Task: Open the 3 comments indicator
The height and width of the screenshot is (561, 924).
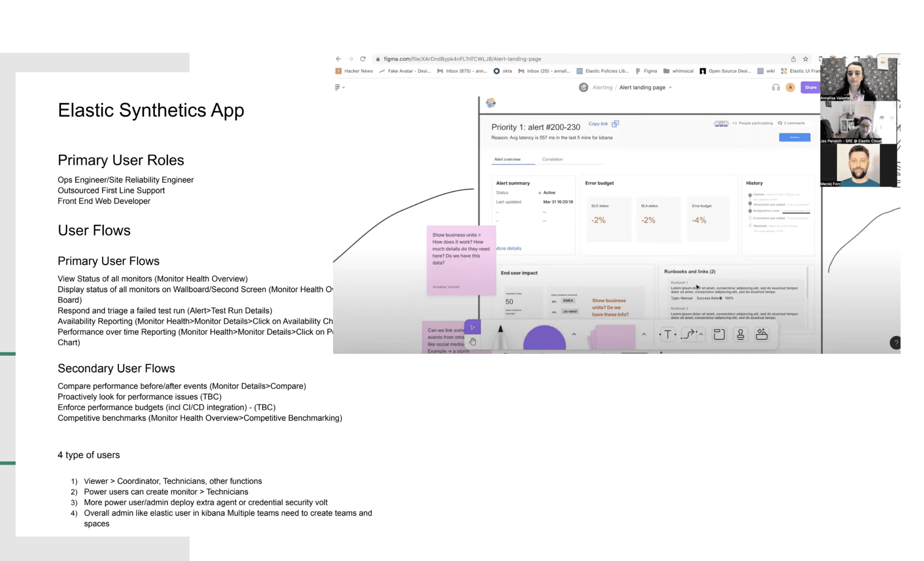Action: pos(791,123)
